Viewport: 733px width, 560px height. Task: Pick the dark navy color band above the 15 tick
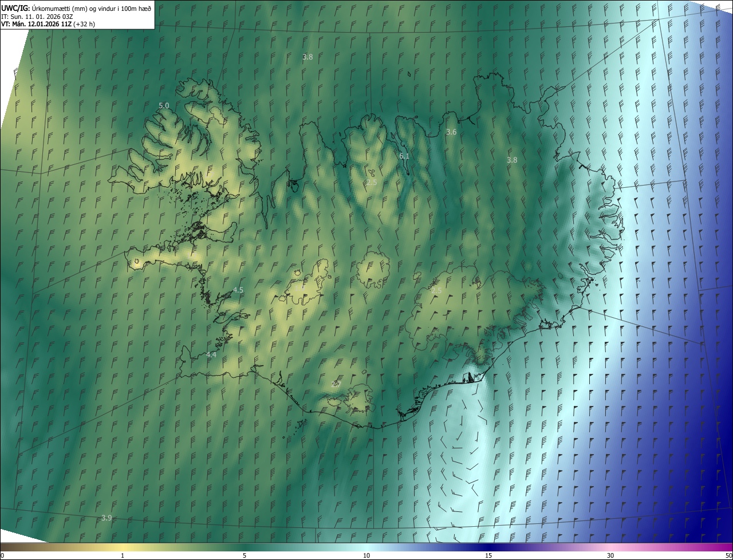[x=488, y=547]
